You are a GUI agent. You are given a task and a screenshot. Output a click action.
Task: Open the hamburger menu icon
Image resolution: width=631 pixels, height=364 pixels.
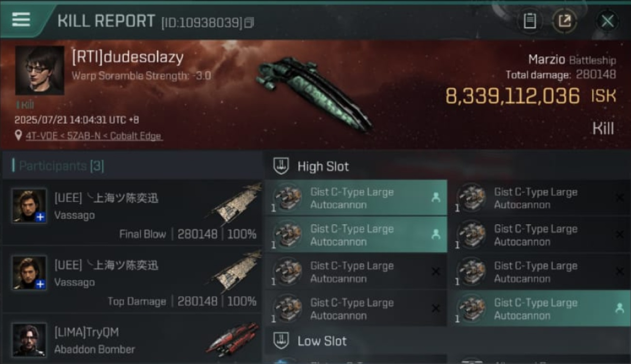(x=21, y=20)
